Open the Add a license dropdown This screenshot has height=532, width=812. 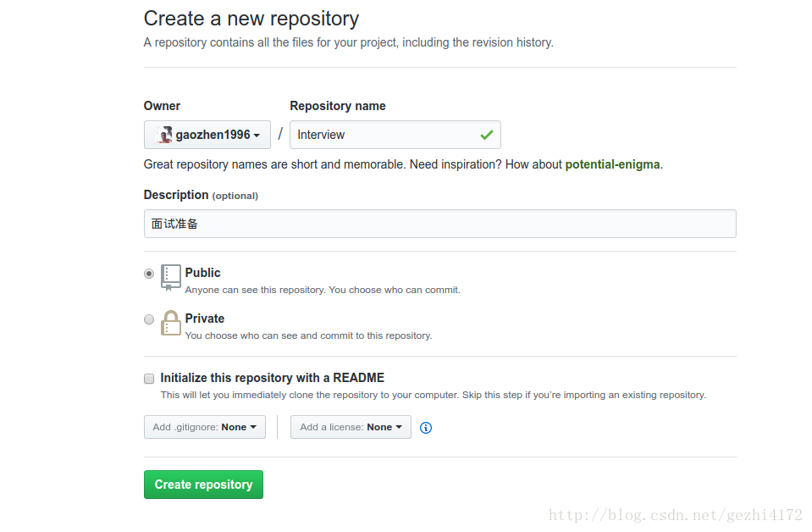tap(351, 427)
